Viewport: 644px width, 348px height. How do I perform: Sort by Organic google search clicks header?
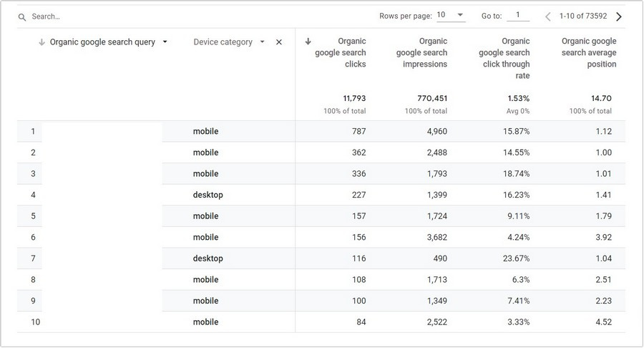(x=340, y=52)
